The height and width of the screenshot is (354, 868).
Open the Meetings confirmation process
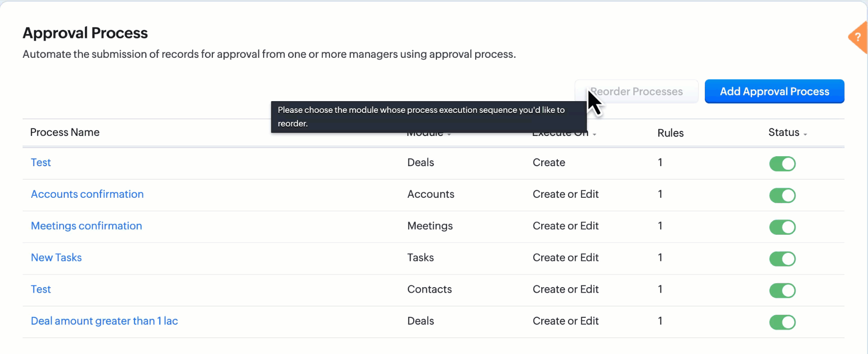[x=86, y=226]
